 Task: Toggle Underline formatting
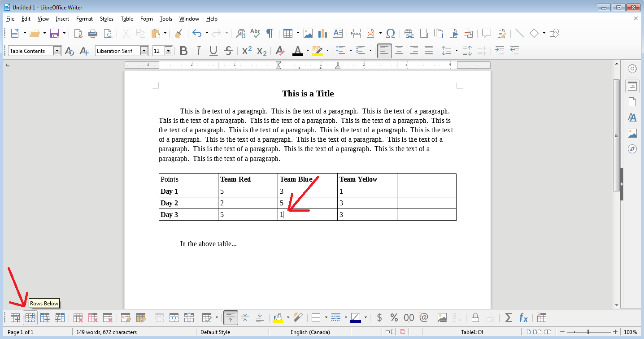pos(213,51)
